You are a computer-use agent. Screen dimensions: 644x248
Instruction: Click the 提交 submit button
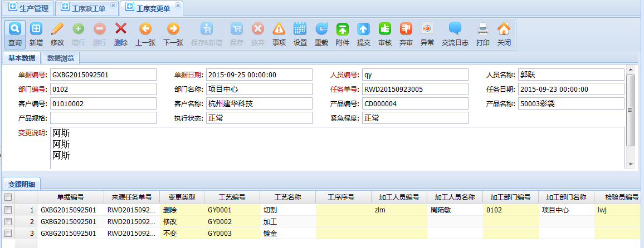click(364, 29)
